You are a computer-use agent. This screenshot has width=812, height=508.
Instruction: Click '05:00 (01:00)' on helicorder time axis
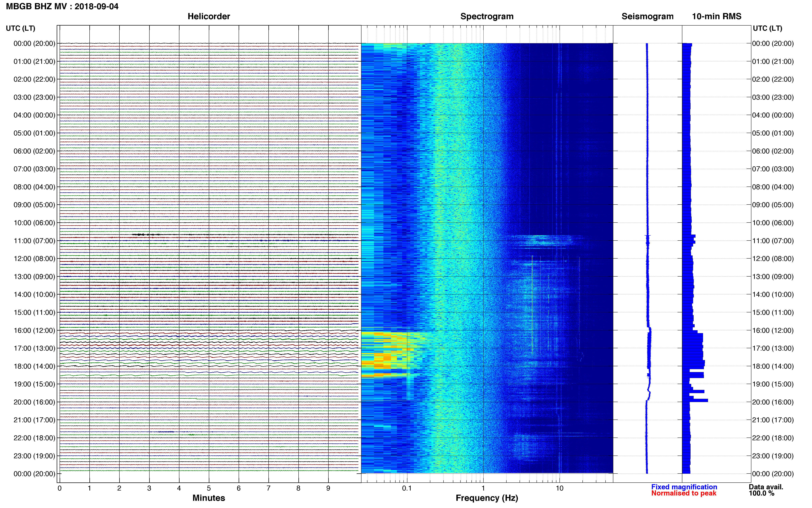point(34,133)
